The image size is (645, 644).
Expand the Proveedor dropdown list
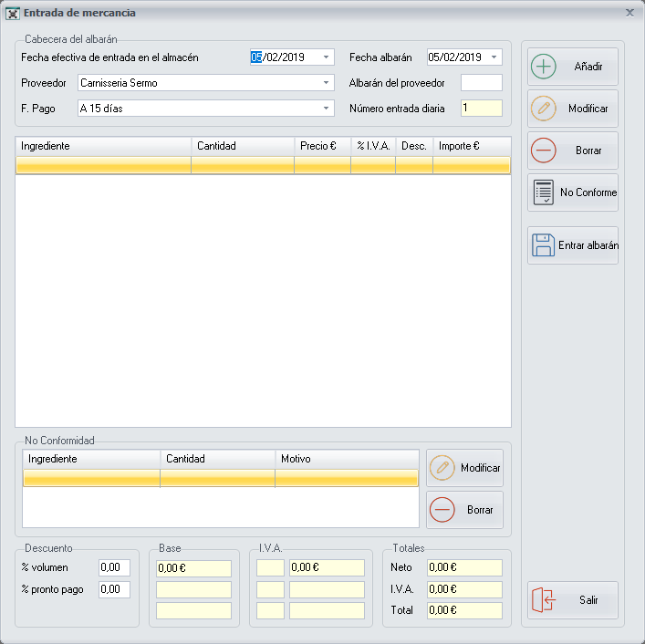click(327, 83)
